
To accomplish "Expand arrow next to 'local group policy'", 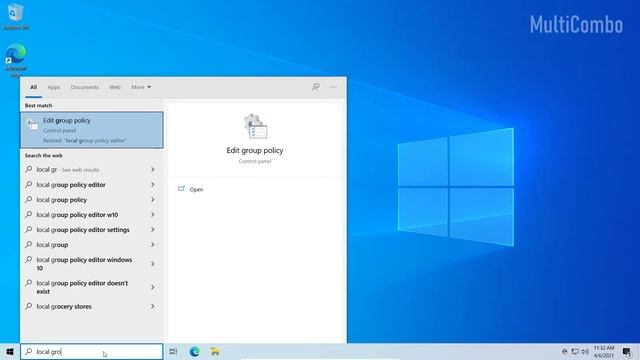I will click(x=153, y=200).
